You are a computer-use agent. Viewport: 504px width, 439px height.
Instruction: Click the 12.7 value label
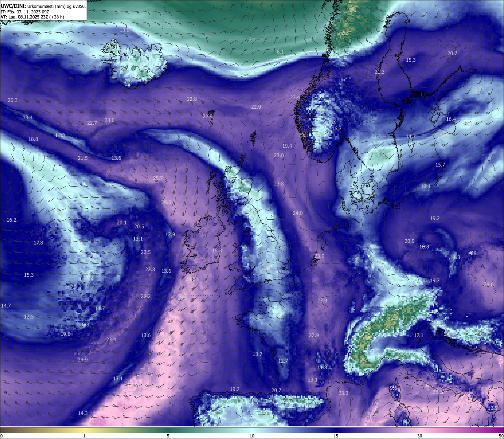tap(283, 361)
